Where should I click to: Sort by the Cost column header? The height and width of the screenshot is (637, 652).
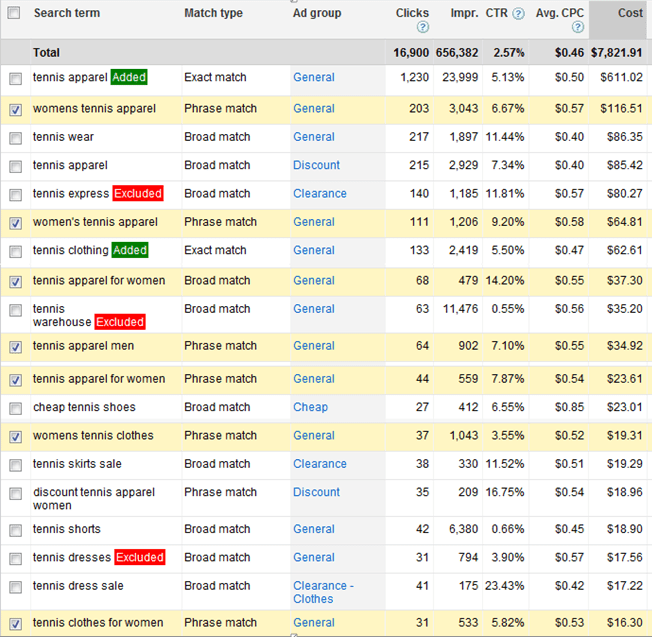click(630, 13)
